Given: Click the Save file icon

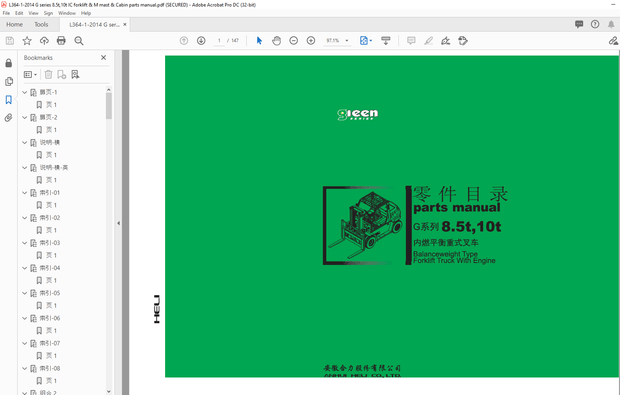Looking at the screenshot, I should click(10, 41).
